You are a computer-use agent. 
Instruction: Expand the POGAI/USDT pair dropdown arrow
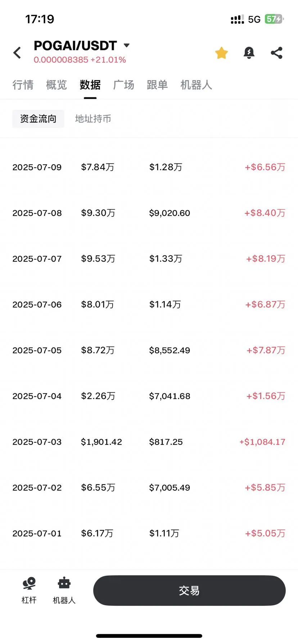click(126, 45)
